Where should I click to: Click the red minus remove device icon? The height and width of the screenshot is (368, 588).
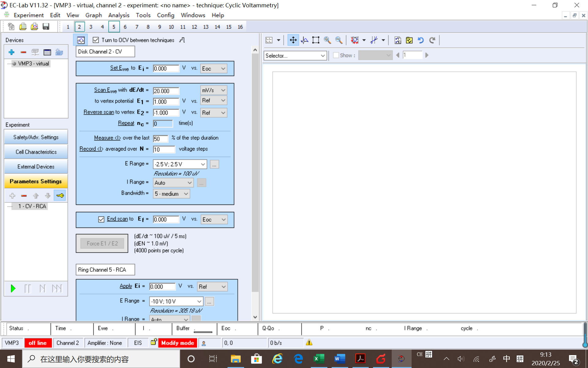point(23,52)
